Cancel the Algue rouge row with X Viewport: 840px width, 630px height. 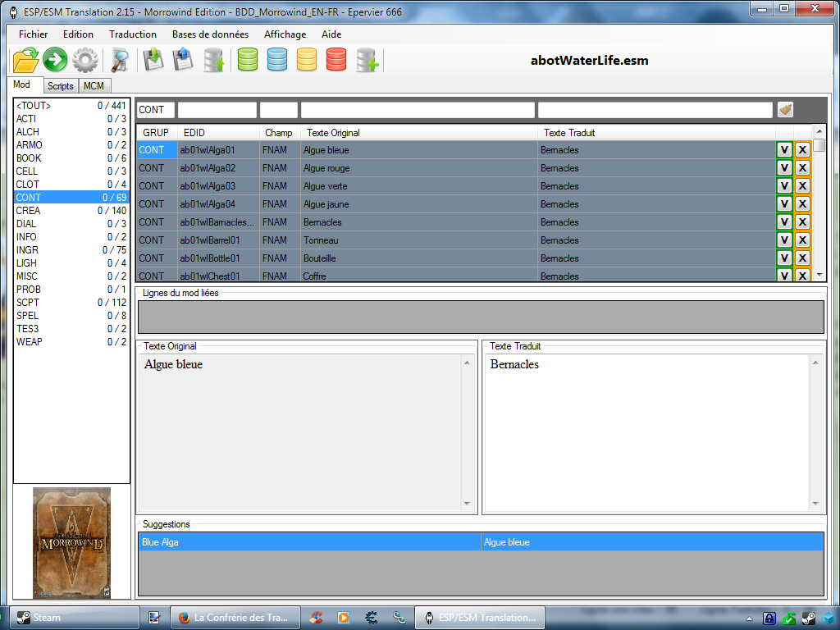coord(802,167)
